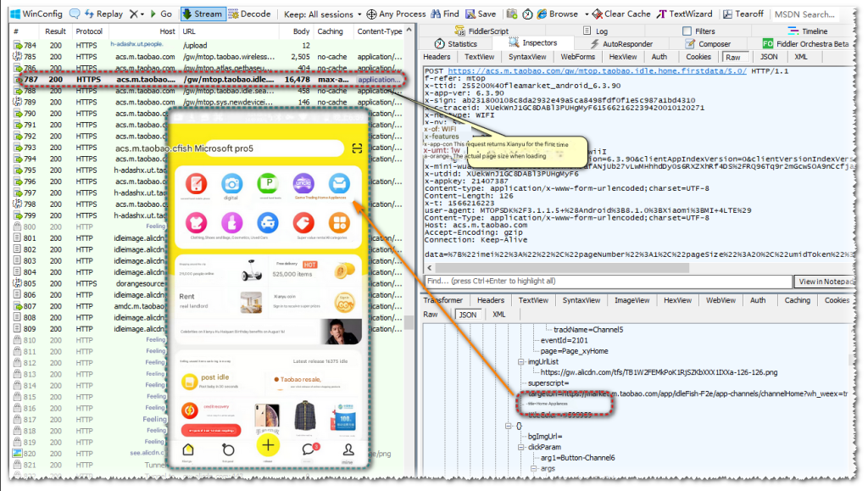Select the WebForms request inspector tab
The image size is (868, 491).
pyautogui.click(x=577, y=57)
